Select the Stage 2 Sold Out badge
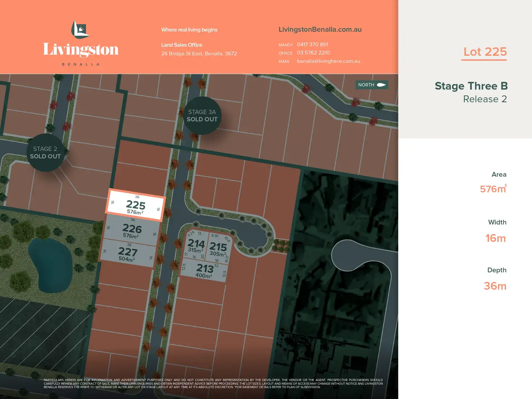 point(45,153)
